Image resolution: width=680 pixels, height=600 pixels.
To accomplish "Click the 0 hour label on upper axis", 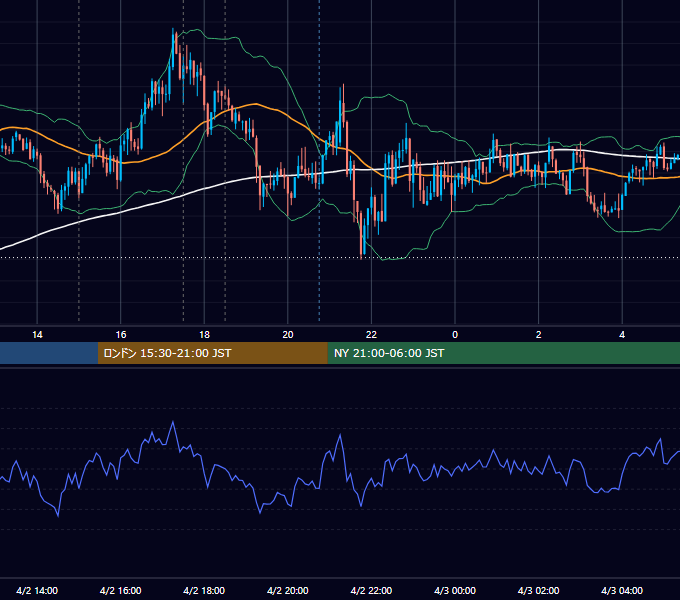I will tap(455, 335).
